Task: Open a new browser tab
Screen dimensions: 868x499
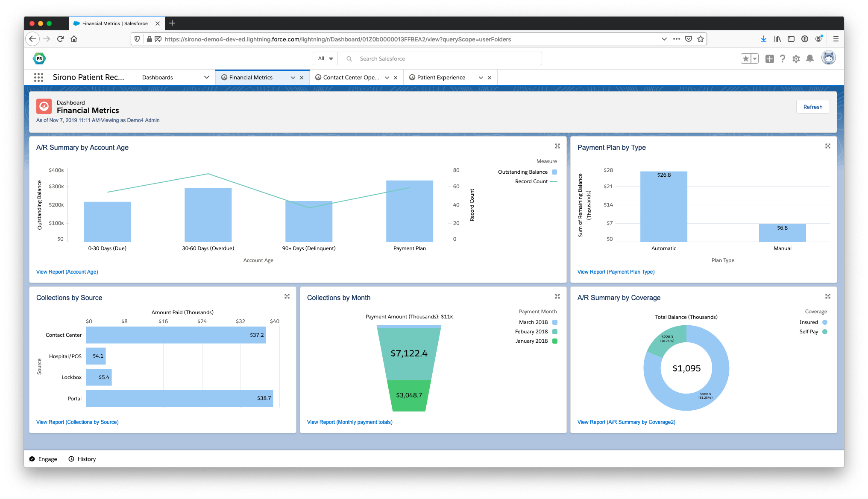Action: (x=172, y=23)
